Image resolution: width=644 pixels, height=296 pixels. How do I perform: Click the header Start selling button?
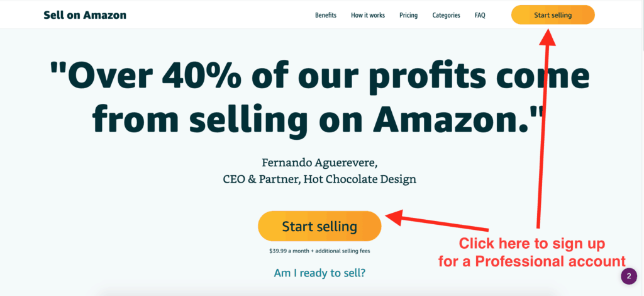click(553, 15)
